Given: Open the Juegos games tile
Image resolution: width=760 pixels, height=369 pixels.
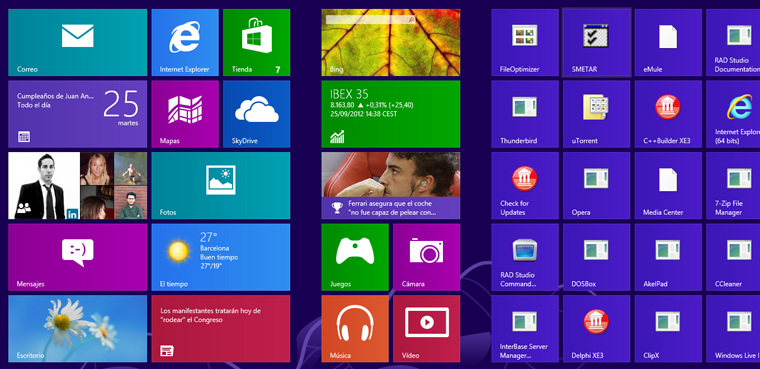Looking at the screenshot, I should click(x=355, y=257).
